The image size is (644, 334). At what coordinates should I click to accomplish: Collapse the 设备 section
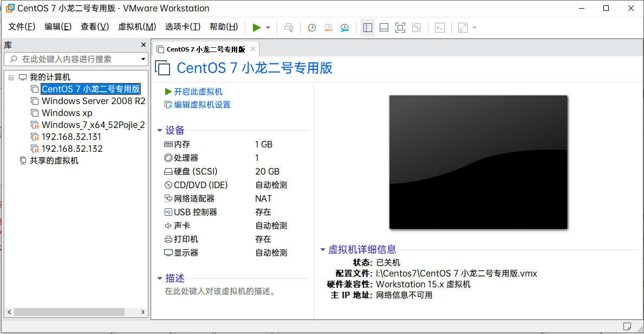click(160, 131)
